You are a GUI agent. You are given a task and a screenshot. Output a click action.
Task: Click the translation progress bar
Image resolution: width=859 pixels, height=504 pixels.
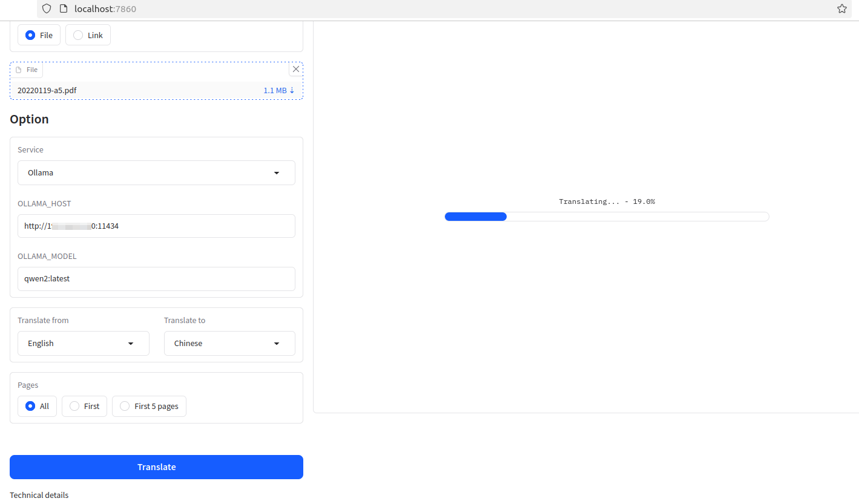pos(607,216)
